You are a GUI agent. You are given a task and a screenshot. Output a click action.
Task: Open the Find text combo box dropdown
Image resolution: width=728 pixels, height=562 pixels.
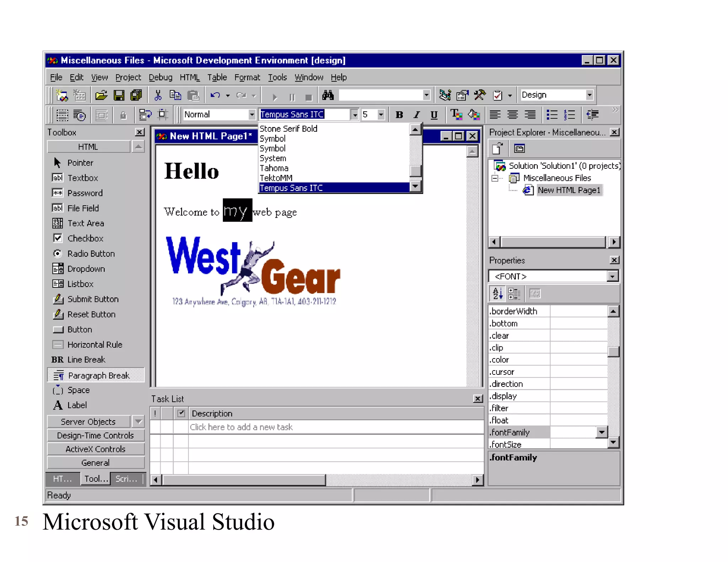click(x=427, y=95)
